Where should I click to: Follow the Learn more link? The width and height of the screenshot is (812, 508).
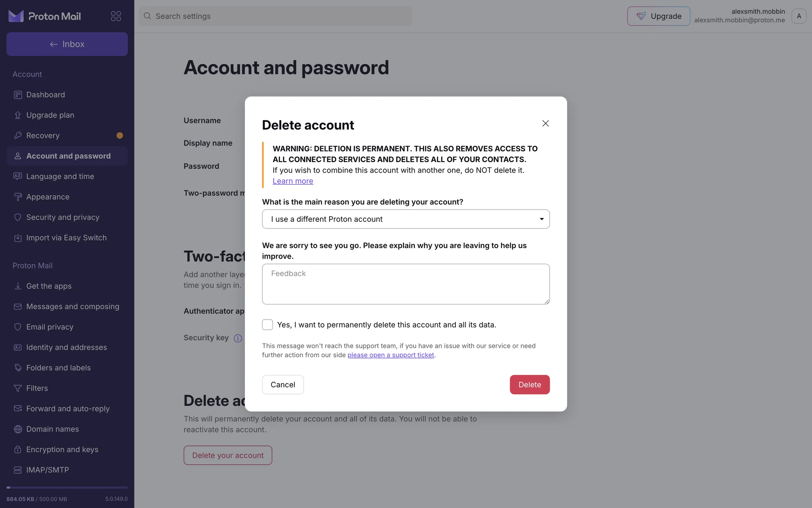293,181
